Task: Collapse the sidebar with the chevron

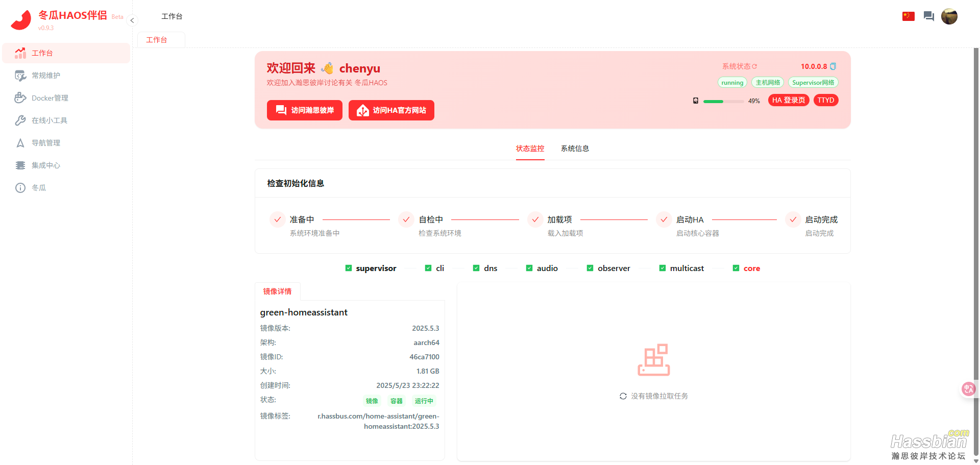Action: tap(132, 20)
